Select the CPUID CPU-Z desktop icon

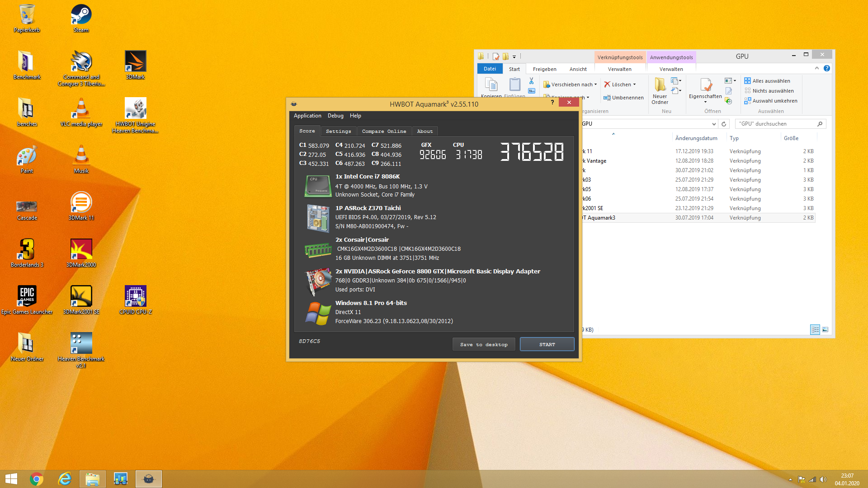[x=136, y=300]
